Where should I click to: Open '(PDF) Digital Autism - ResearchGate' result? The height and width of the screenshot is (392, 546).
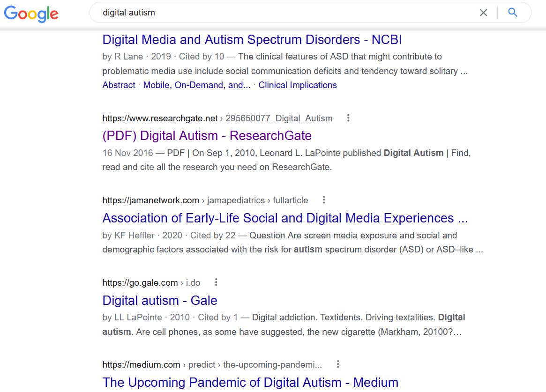207,135
